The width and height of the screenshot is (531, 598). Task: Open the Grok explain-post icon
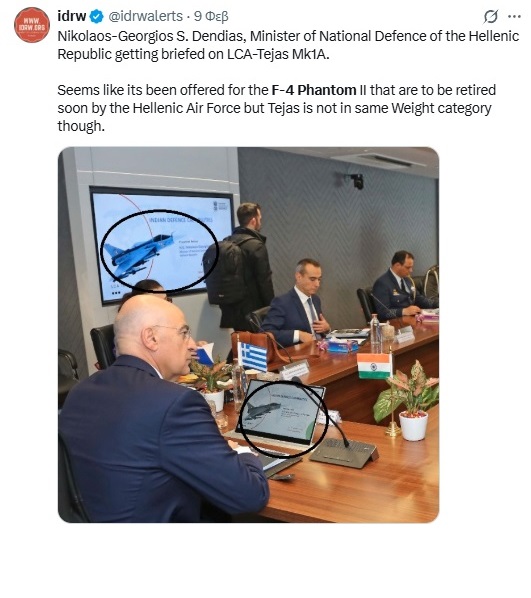(x=491, y=16)
